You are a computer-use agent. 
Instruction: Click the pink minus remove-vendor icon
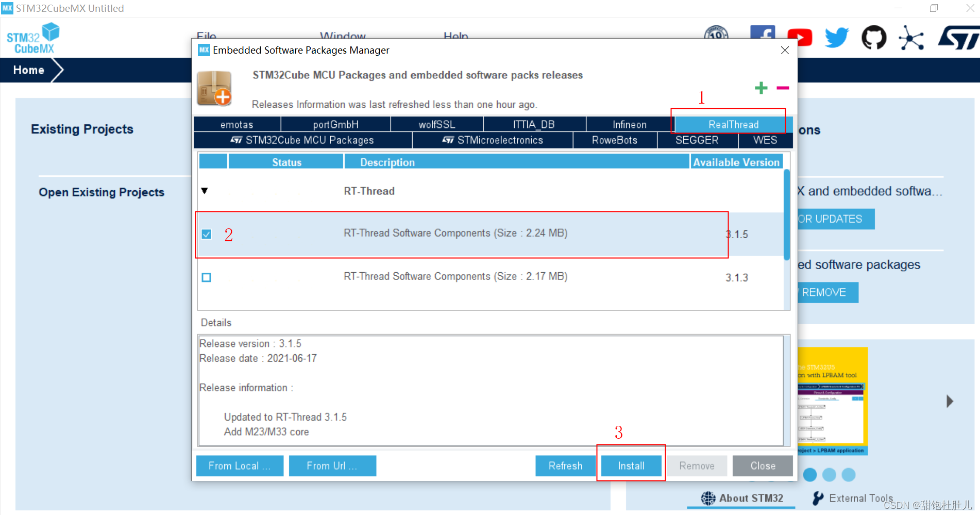(783, 88)
